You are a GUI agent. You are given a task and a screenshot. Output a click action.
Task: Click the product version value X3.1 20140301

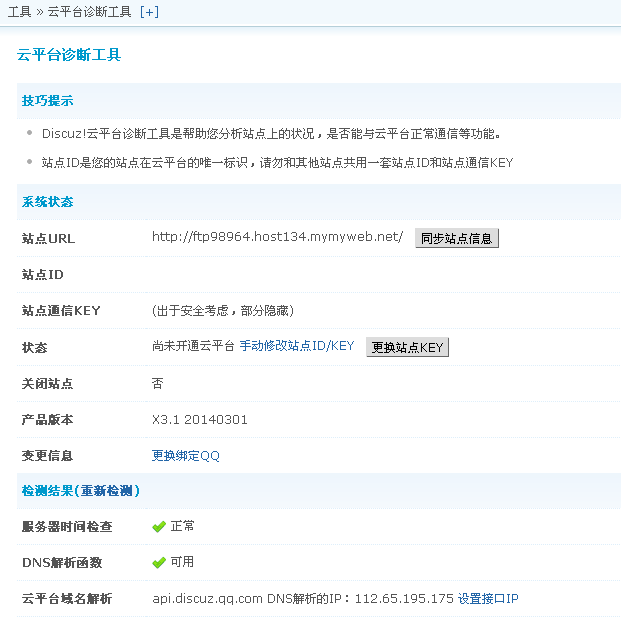coord(200,419)
